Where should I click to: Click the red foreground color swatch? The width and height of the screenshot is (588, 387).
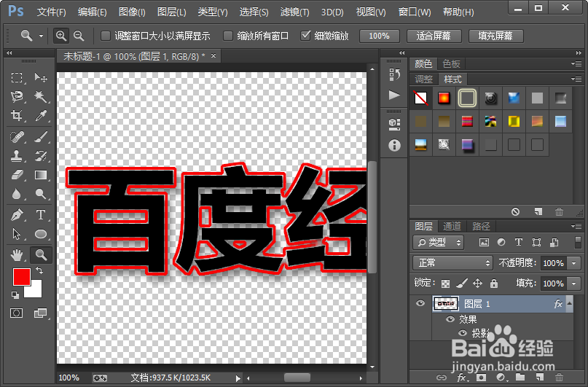point(21,276)
